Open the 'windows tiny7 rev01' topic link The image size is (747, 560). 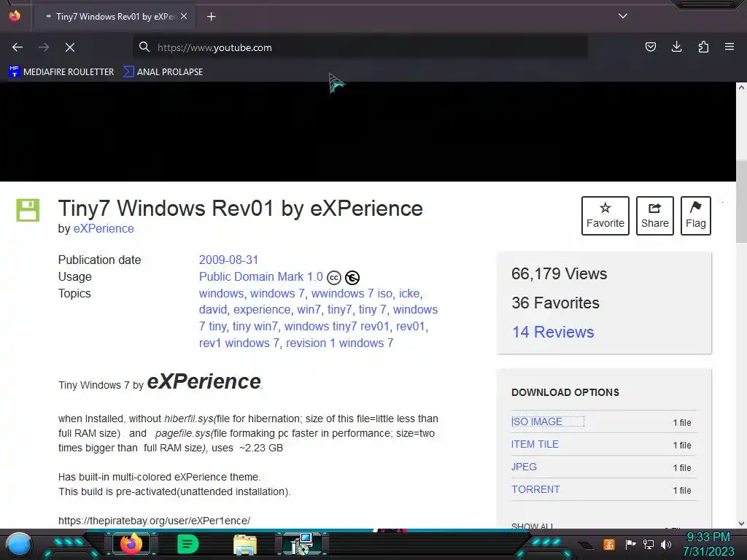coord(337,326)
